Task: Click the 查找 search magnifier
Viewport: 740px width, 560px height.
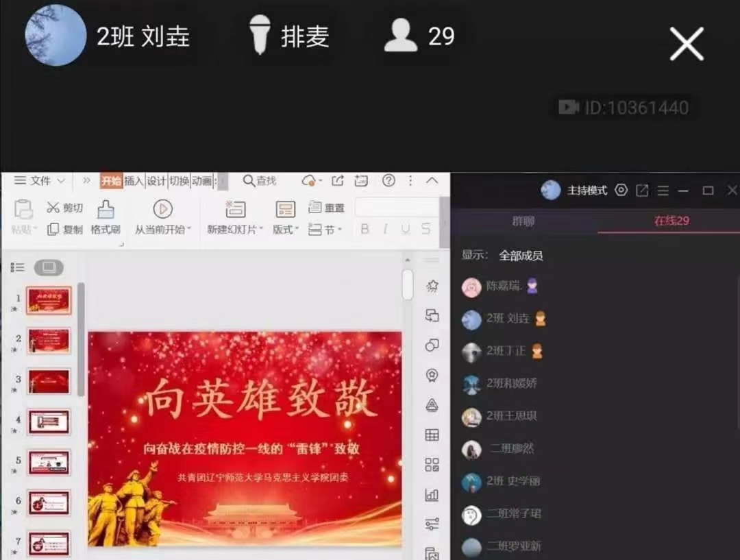Action: [x=249, y=181]
